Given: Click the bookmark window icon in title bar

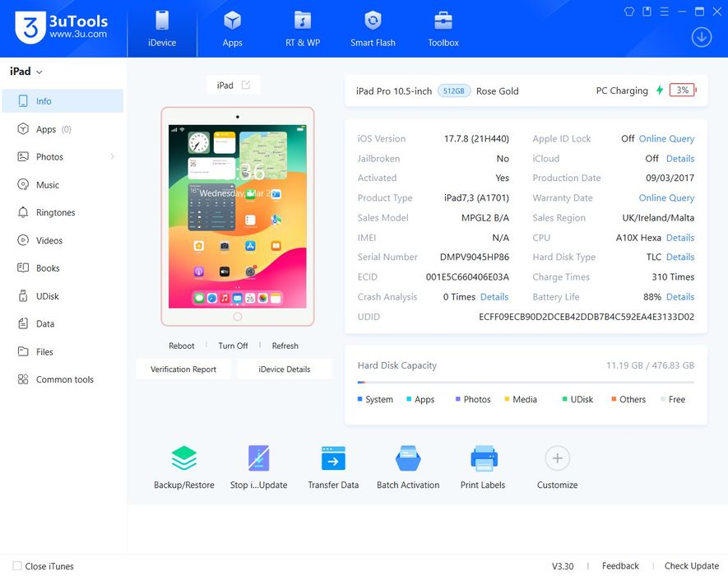Looking at the screenshot, I should [647, 12].
